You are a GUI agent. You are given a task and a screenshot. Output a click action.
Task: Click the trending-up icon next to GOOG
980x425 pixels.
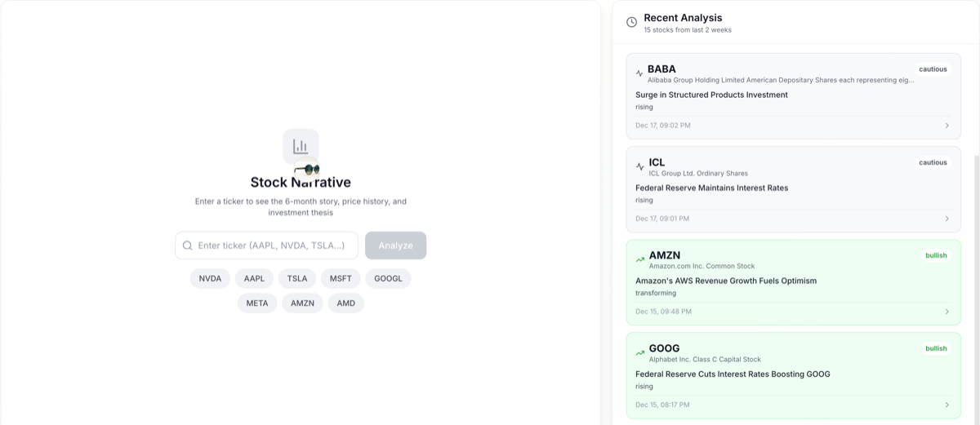640,352
